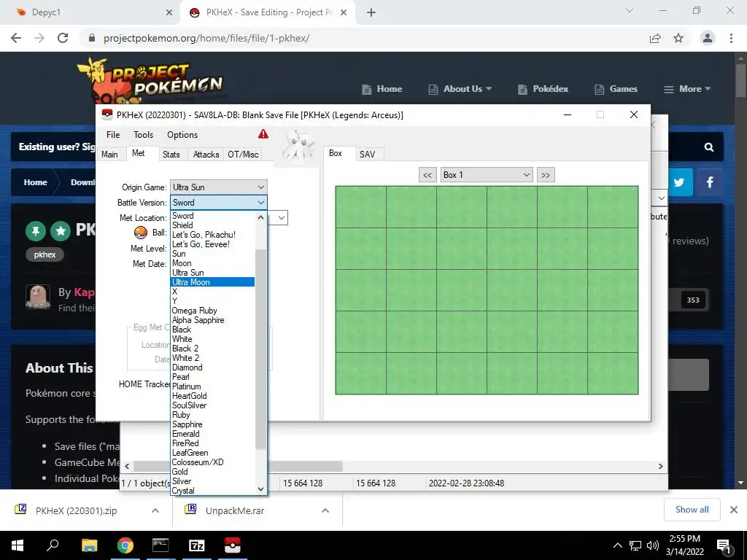747x560 pixels.
Task: Open the File menu in PKHeX
Action: [x=113, y=135]
